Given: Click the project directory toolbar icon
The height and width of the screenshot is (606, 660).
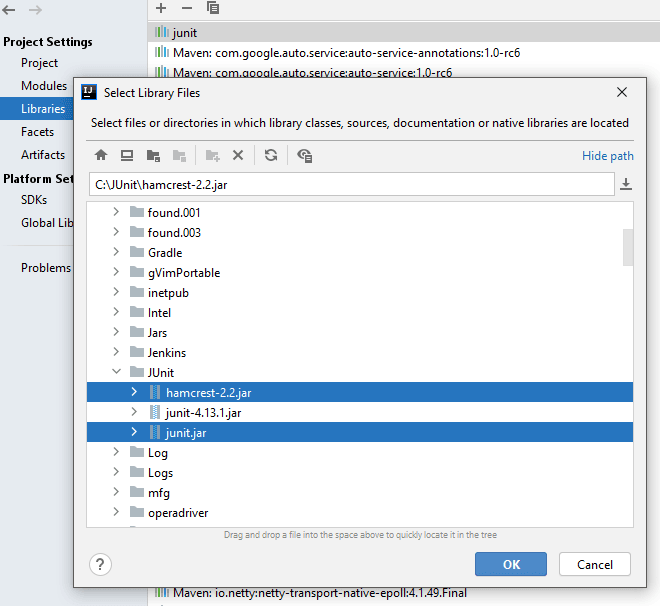Looking at the screenshot, I should click(x=153, y=155).
